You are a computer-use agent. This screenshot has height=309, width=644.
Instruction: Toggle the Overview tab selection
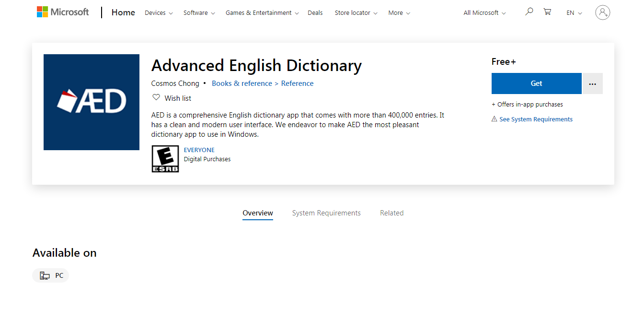coord(257,213)
